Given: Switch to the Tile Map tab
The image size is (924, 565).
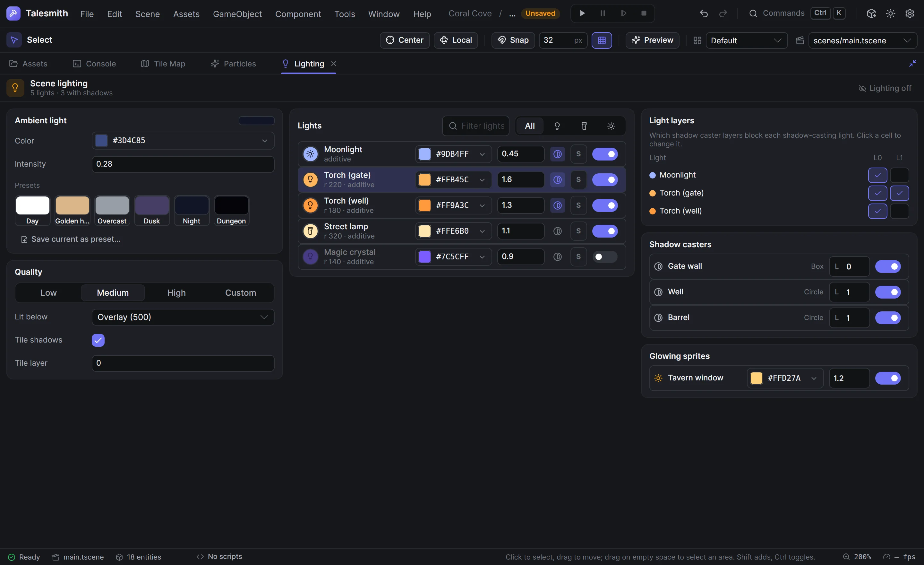Looking at the screenshot, I should click(163, 64).
